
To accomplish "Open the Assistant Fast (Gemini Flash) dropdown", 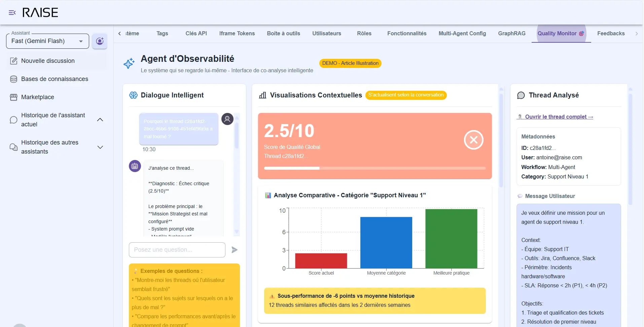I will pyautogui.click(x=47, y=41).
